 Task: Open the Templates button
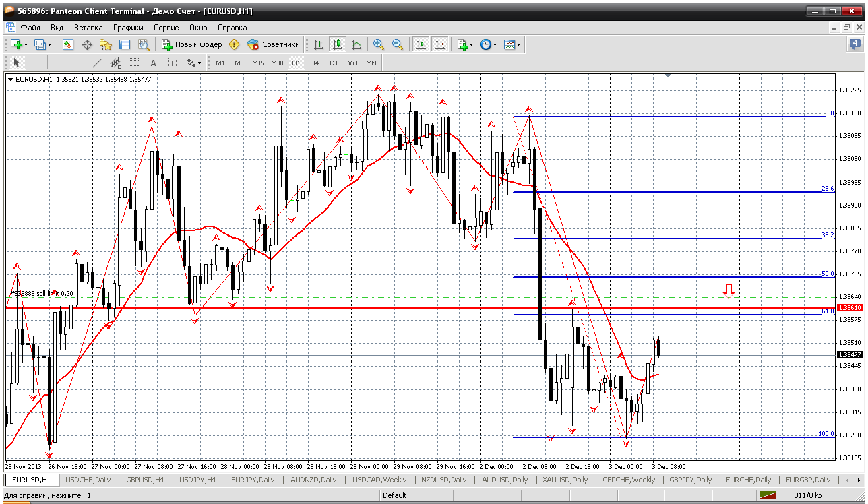(x=509, y=44)
